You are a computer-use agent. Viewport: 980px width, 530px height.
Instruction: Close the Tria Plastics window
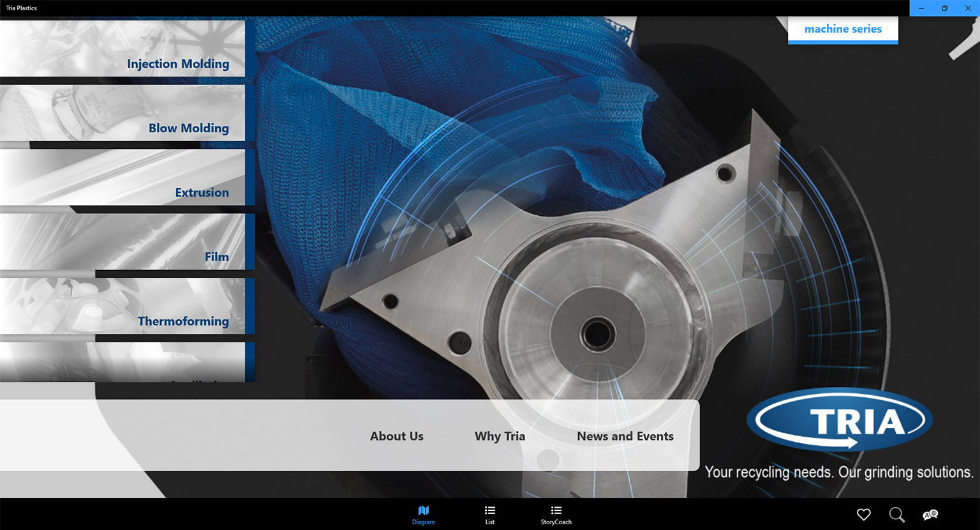(x=968, y=8)
